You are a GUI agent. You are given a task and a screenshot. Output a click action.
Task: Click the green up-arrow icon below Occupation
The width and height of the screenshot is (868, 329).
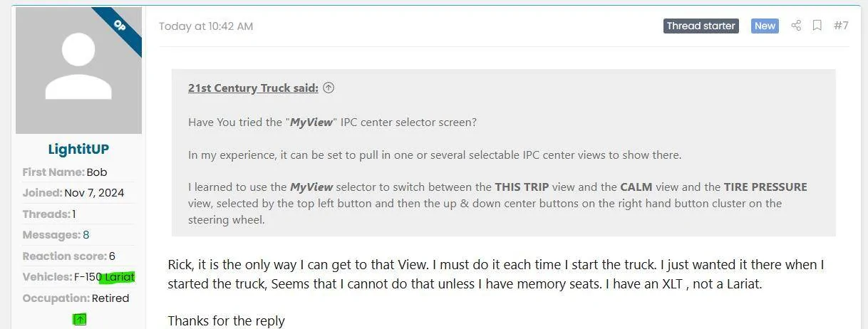click(80, 320)
